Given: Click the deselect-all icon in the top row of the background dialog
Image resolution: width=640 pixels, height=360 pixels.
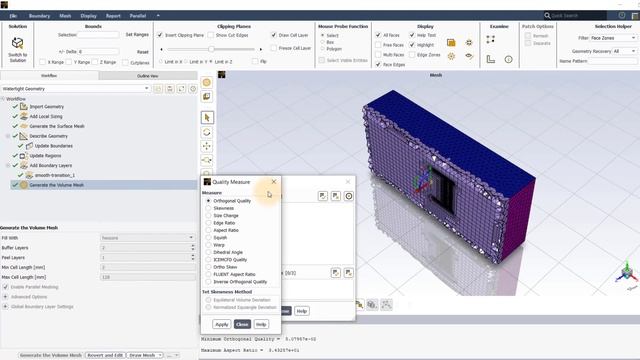Looking at the screenshot, I should (x=336, y=196).
